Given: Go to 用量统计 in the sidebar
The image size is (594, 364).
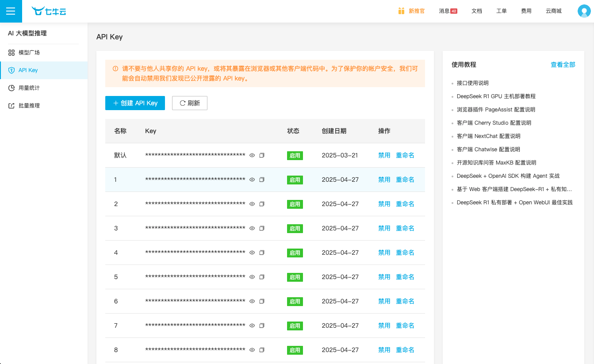Looking at the screenshot, I should 44,88.
